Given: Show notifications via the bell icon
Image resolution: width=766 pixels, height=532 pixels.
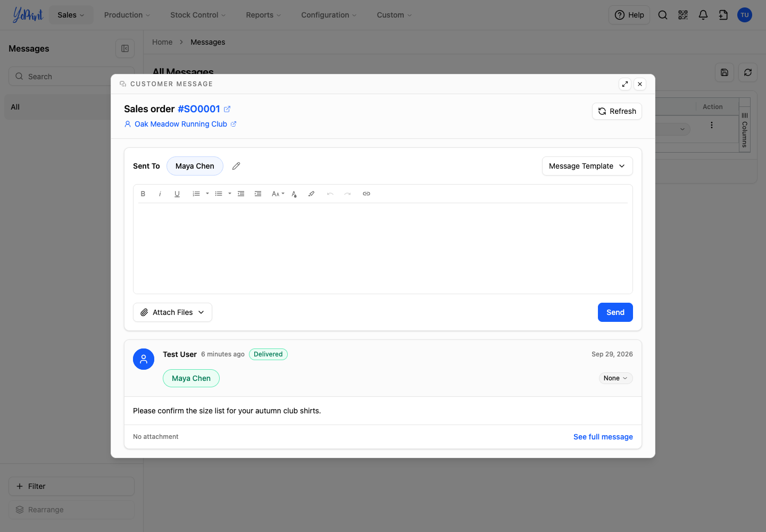Looking at the screenshot, I should (x=703, y=15).
